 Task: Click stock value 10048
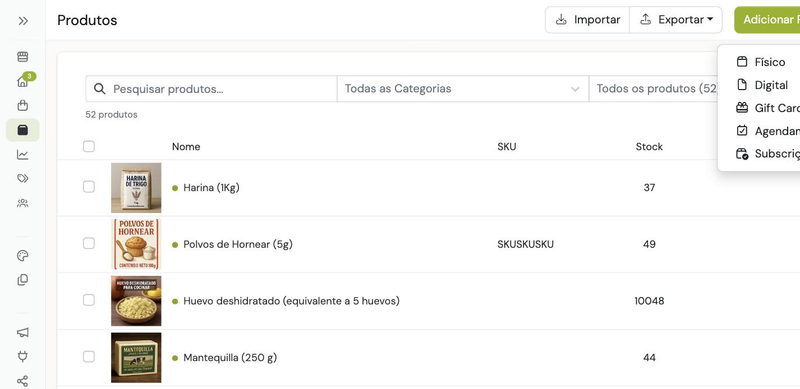click(x=649, y=301)
